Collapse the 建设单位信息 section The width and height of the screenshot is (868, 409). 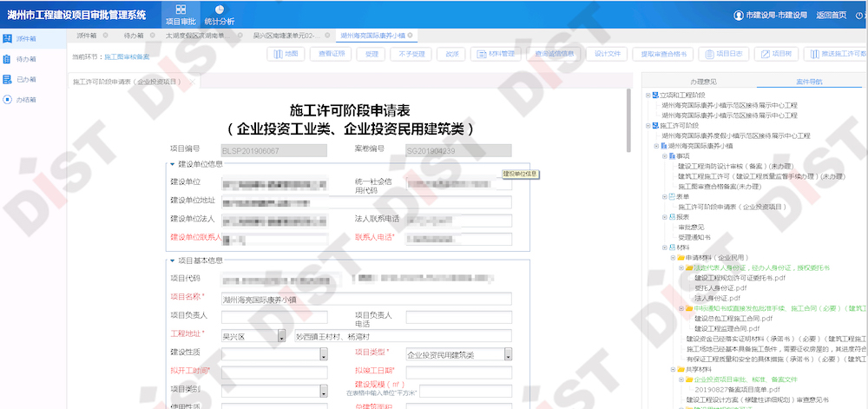pyautogui.click(x=172, y=163)
